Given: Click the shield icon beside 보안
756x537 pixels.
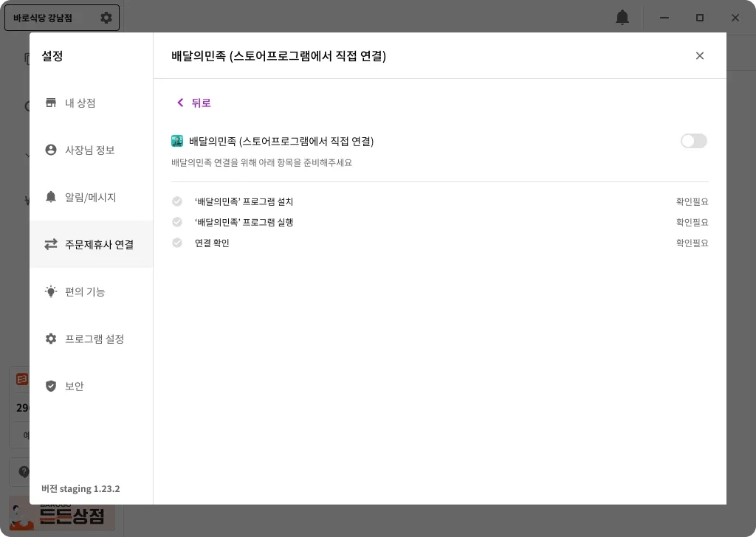Looking at the screenshot, I should click(x=51, y=386).
